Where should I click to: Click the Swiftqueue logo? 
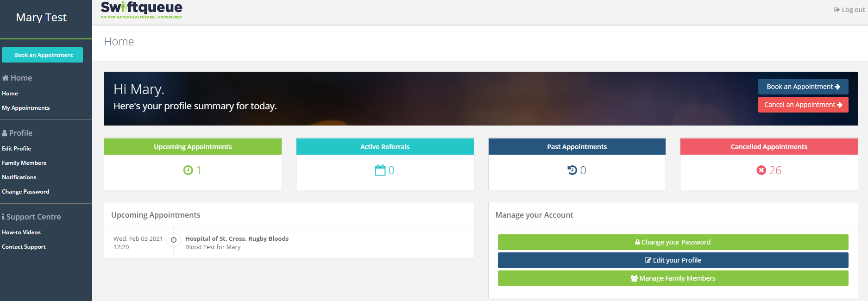pos(142,10)
